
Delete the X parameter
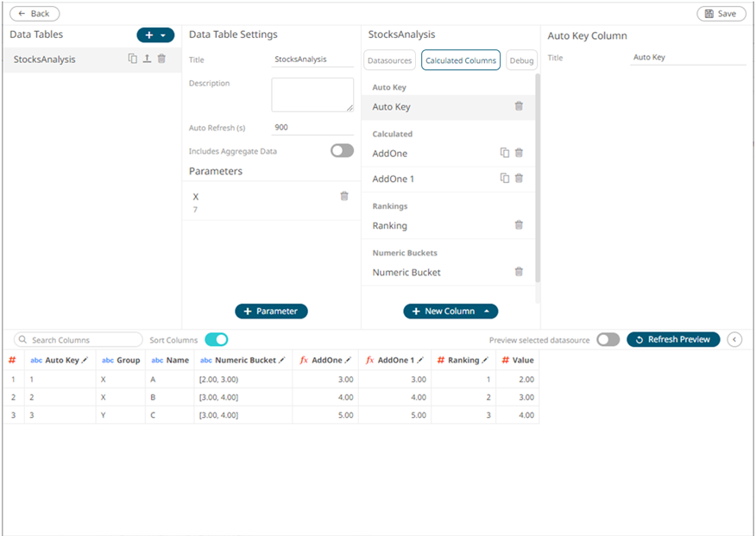344,196
